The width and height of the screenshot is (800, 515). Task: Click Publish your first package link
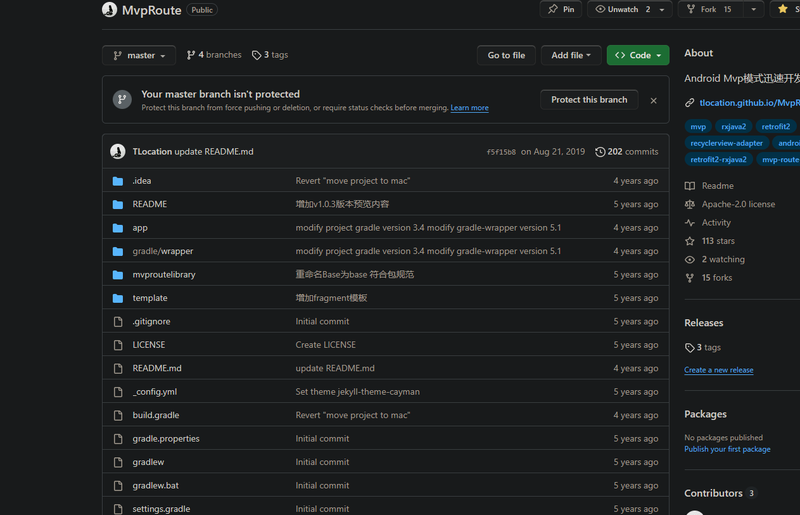(727, 449)
